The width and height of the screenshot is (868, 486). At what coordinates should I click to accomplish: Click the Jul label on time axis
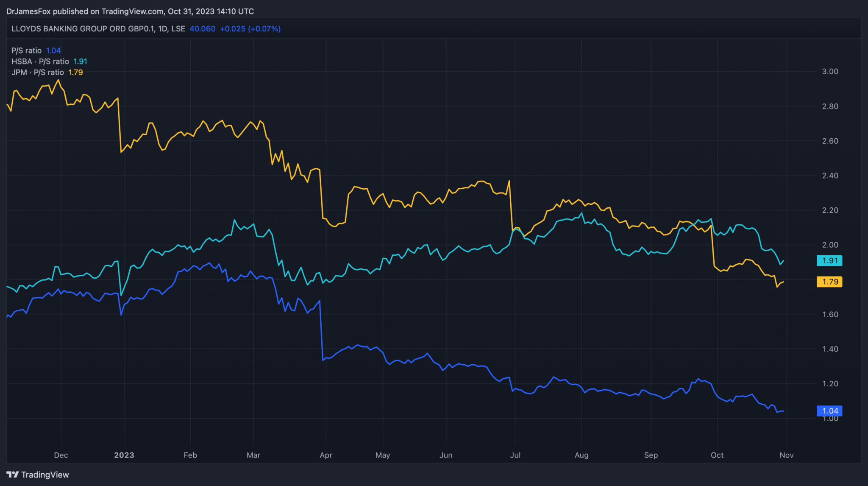coord(515,455)
